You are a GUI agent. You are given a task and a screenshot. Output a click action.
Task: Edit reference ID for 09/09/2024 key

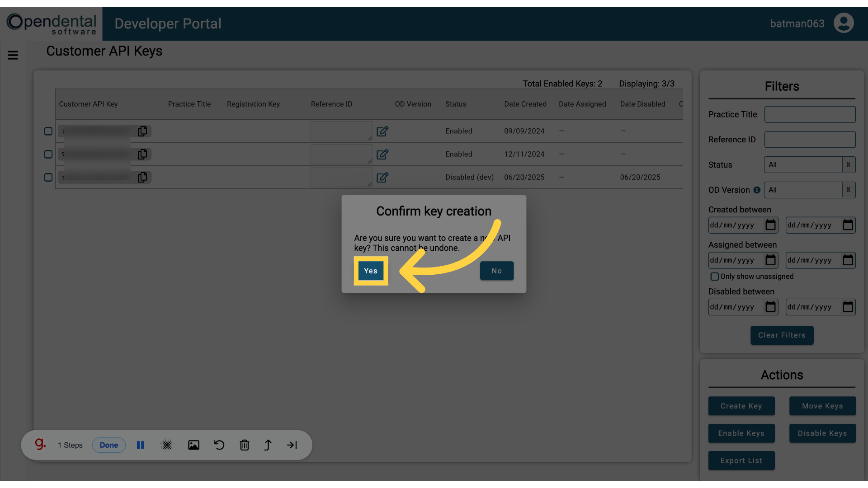[x=382, y=131]
